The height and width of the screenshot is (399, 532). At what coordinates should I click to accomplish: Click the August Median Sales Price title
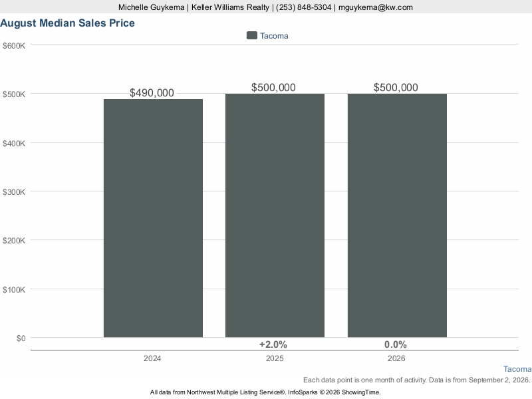point(68,23)
